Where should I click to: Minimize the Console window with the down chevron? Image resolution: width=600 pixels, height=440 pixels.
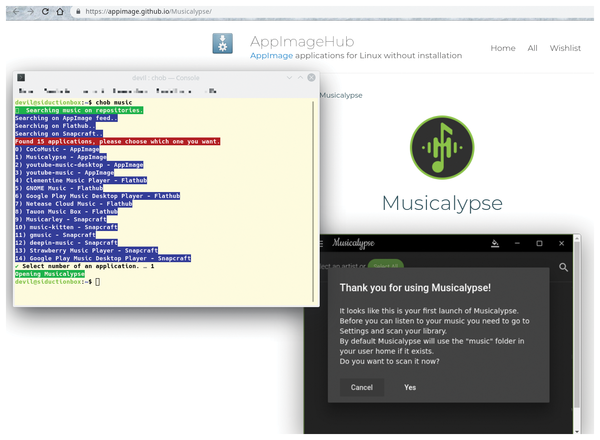[289, 78]
